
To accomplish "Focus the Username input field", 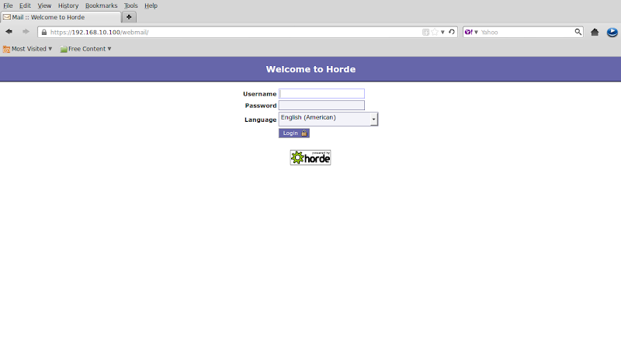I will coord(321,93).
